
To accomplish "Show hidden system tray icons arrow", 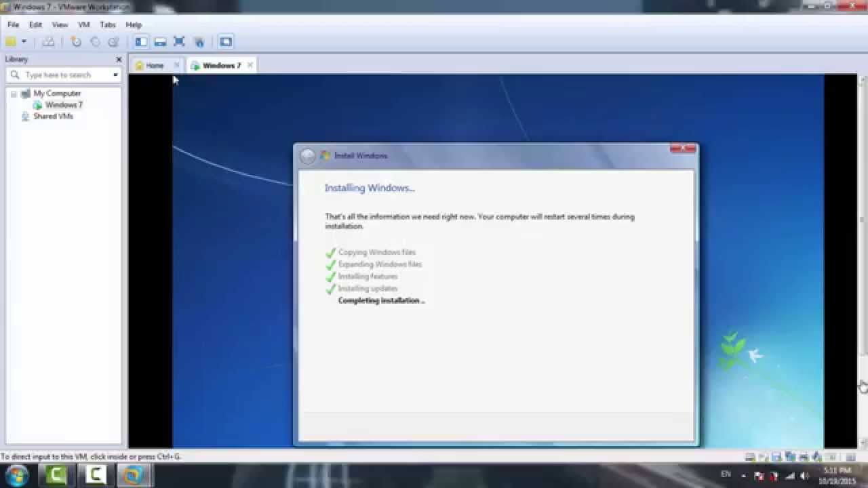I will 744,476.
